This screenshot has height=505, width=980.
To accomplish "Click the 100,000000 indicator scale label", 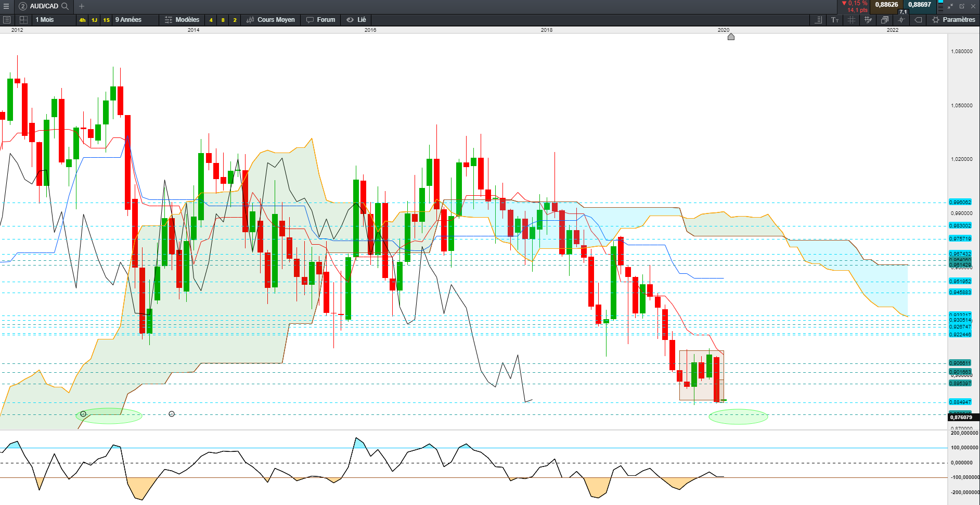I will (x=964, y=448).
